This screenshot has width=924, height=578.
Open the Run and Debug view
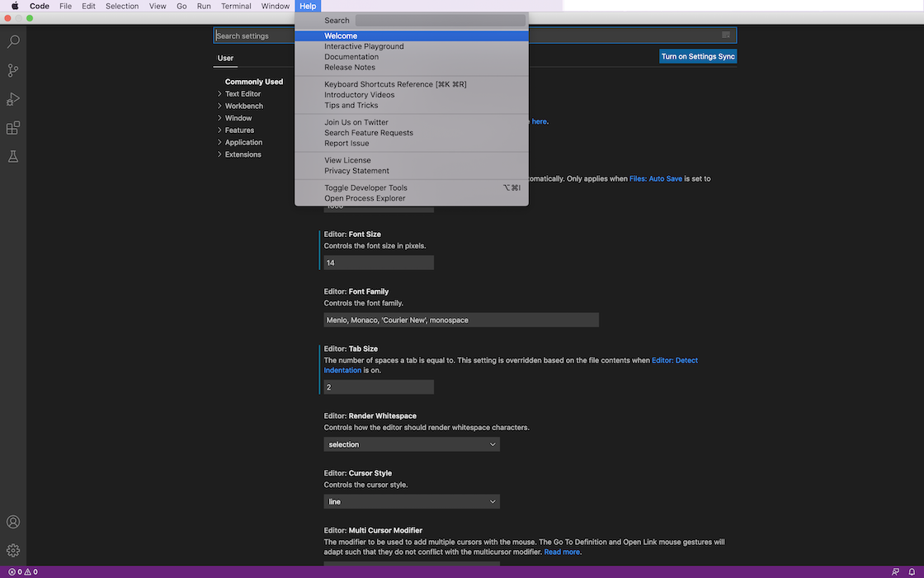pyautogui.click(x=13, y=99)
